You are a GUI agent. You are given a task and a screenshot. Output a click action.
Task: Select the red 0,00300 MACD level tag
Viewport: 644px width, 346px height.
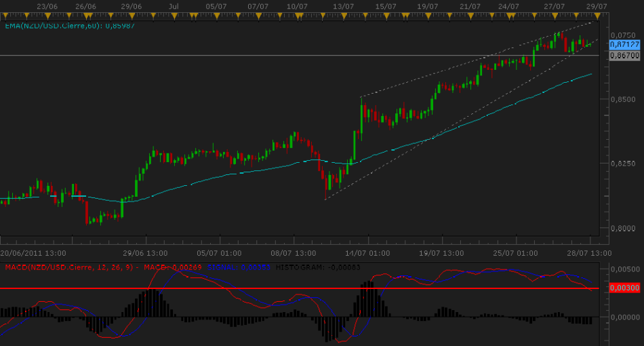pos(622,289)
